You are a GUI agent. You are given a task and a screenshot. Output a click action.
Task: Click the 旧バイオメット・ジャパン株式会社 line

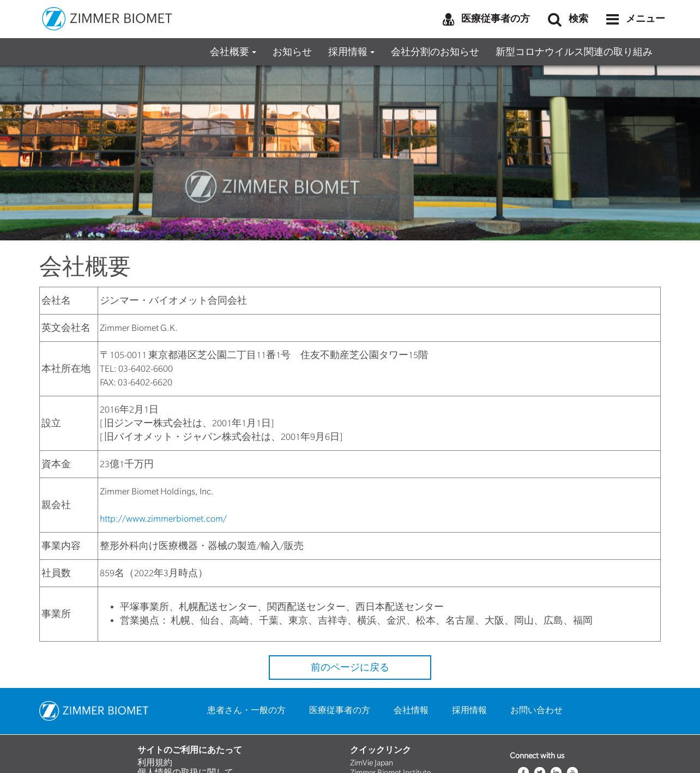tap(221, 437)
